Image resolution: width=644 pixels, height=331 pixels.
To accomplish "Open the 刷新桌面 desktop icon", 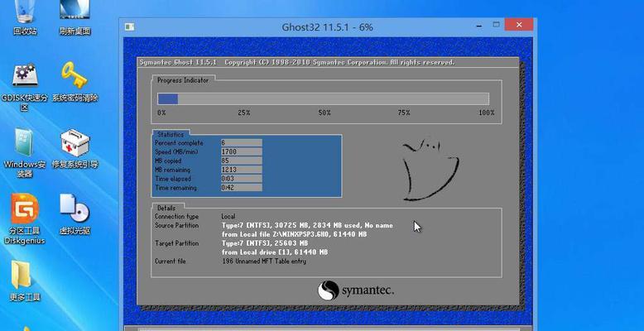I will pyautogui.click(x=74, y=18).
